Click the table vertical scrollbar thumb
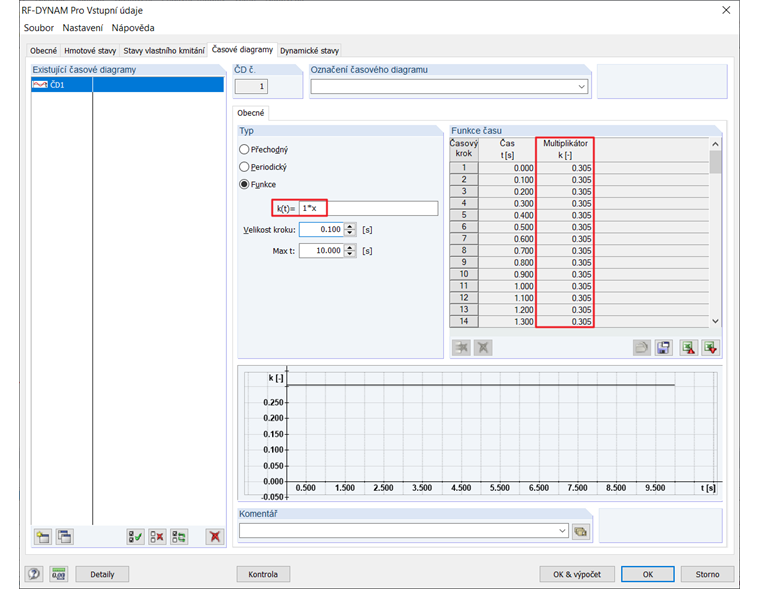 click(x=715, y=161)
